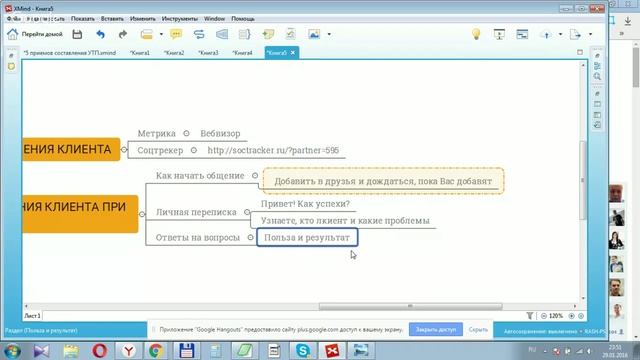Launch presentation mode icon
Image resolution: width=640 pixels, height=360 pixels.
point(499,34)
